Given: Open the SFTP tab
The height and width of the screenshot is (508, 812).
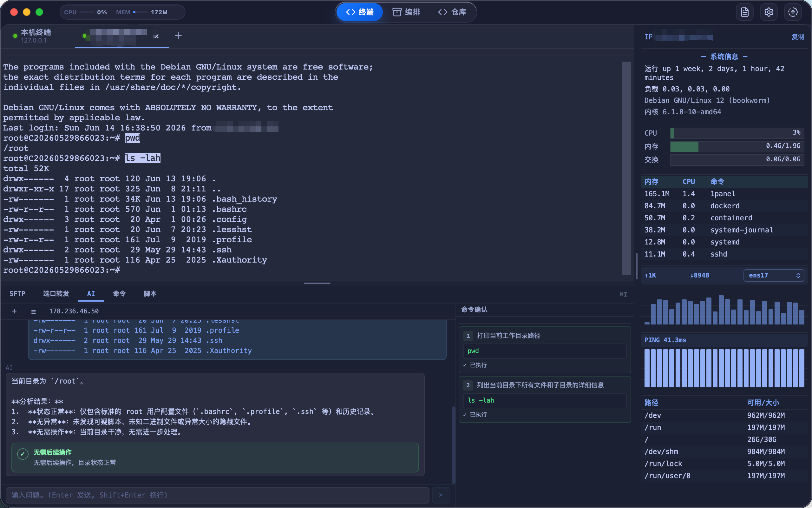Looking at the screenshot, I should [17, 294].
